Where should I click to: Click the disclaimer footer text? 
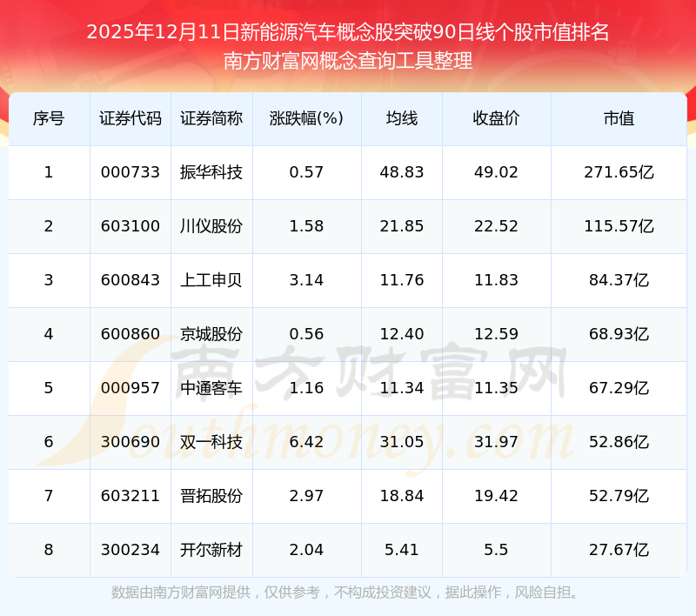point(345,593)
